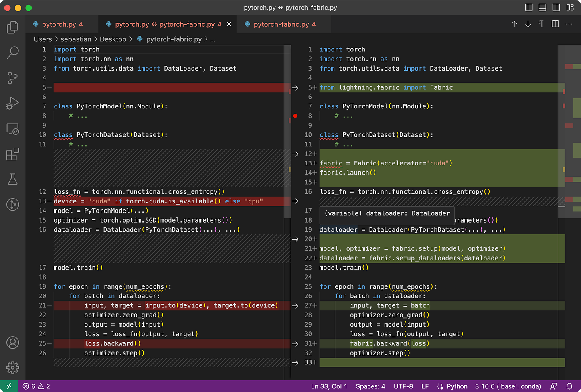The image size is (581, 392).
Task: Open the Explorer view in the activity bar
Action: click(12, 27)
